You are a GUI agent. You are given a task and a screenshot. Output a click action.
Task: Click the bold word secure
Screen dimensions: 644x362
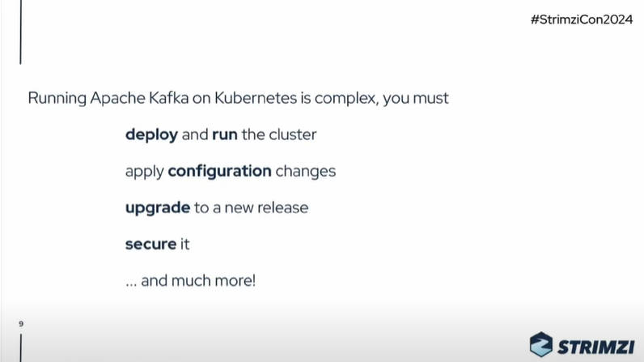tap(151, 244)
